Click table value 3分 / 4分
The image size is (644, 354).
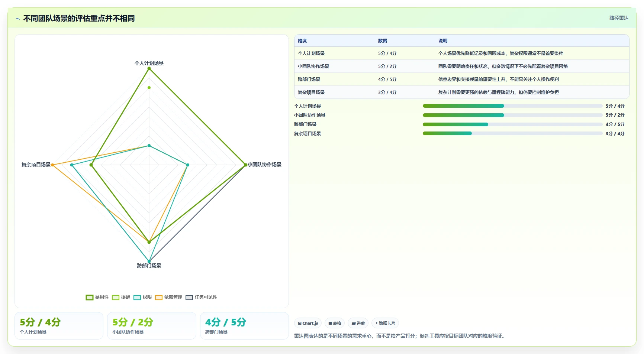387,92
